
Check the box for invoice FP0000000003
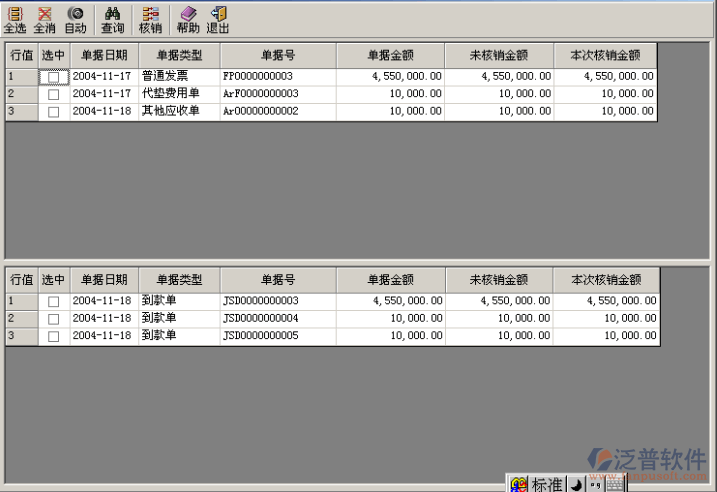click(x=54, y=77)
